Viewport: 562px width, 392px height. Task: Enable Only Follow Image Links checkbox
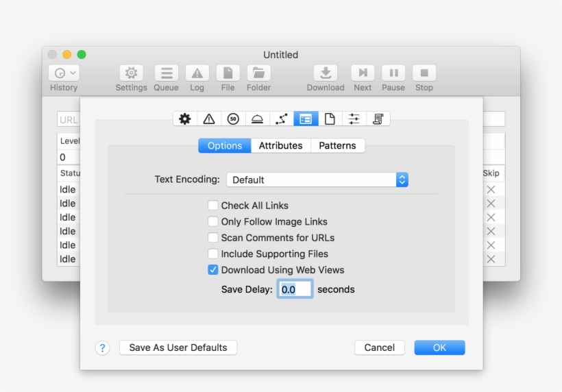[213, 221]
